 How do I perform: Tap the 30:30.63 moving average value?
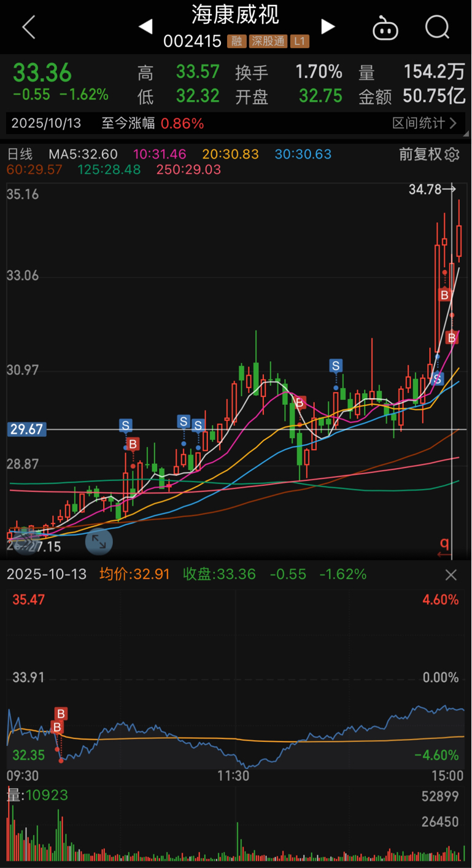click(x=303, y=154)
